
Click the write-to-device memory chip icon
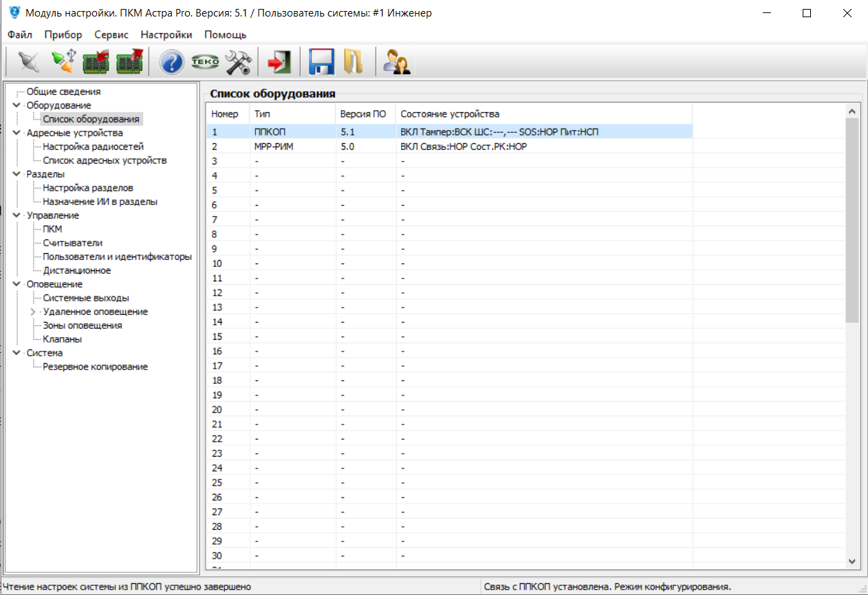point(129,63)
